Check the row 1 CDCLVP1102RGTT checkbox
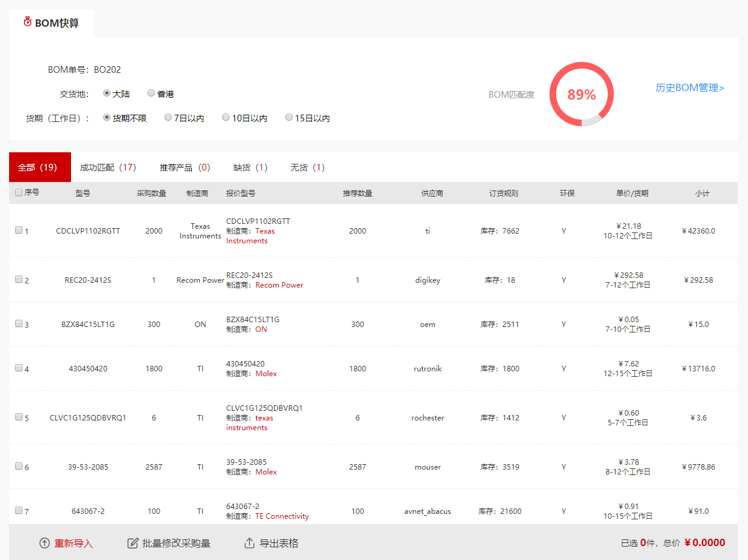748x560 pixels. click(x=19, y=231)
